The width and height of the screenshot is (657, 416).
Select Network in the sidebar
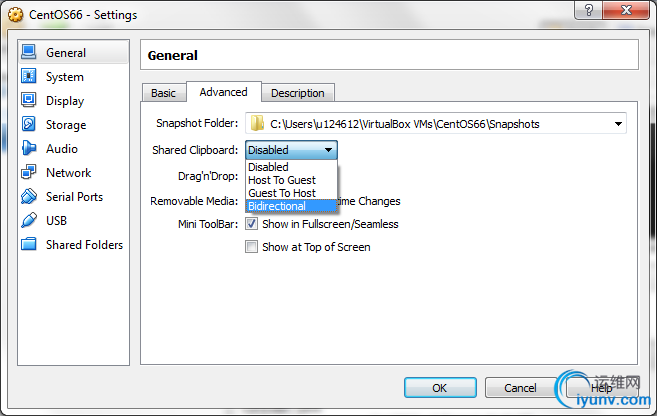[73, 173]
